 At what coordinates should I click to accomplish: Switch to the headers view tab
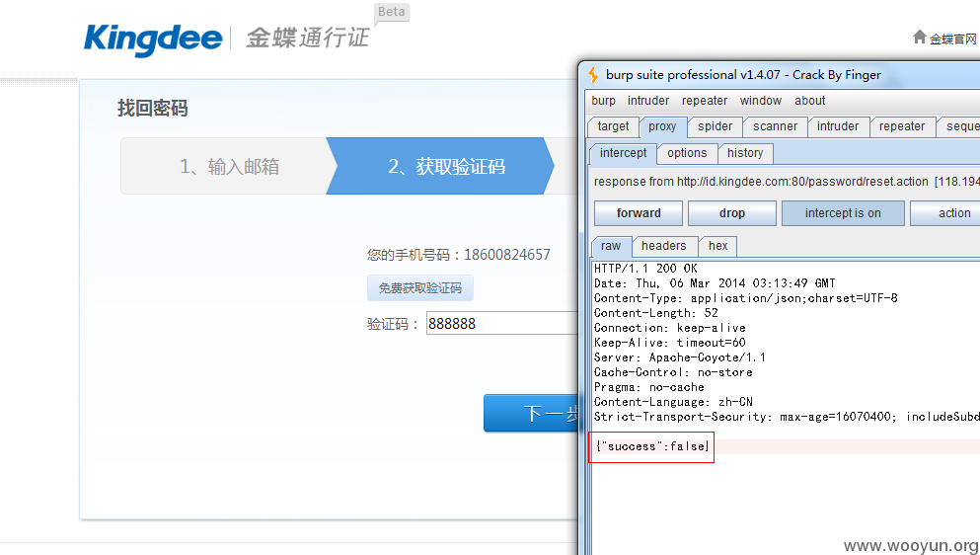tap(664, 246)
